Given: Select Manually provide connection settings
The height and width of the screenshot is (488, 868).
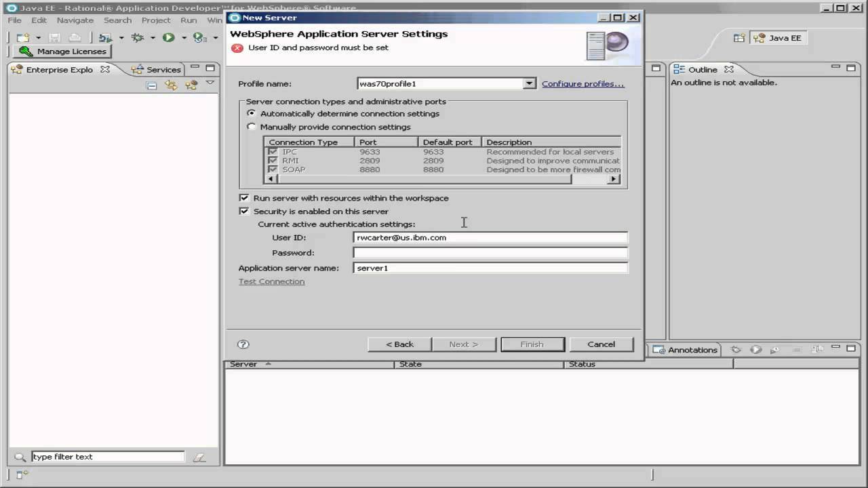Looking at the screenshot, I should click(x=329, y=127).
